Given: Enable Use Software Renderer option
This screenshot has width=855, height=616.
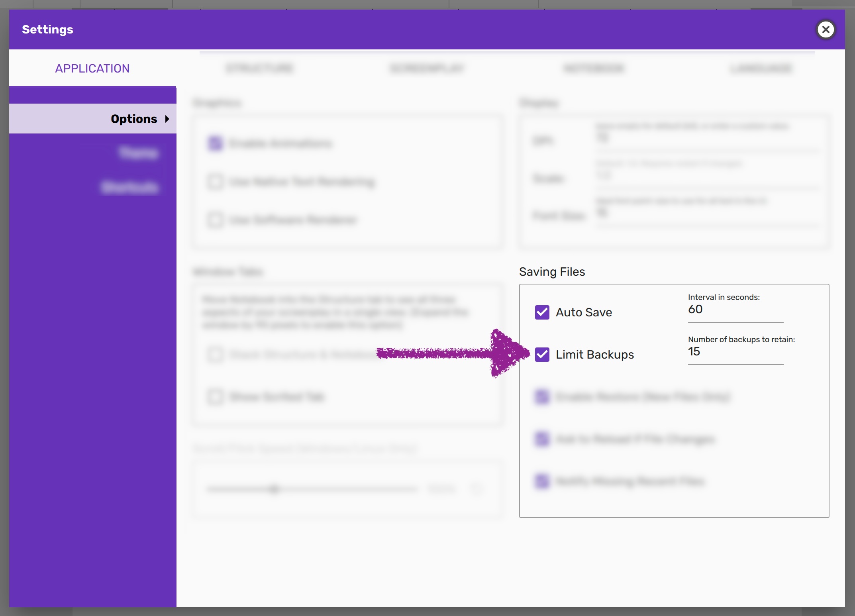Looking at the screenshot, I should coord(215,220).
